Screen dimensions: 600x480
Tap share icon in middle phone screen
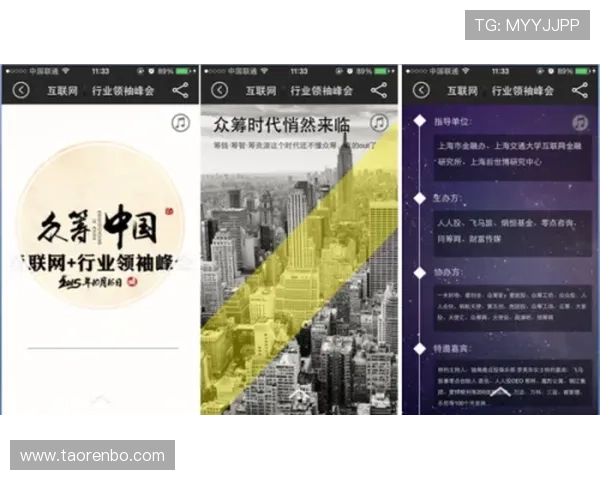pos(379,90)
